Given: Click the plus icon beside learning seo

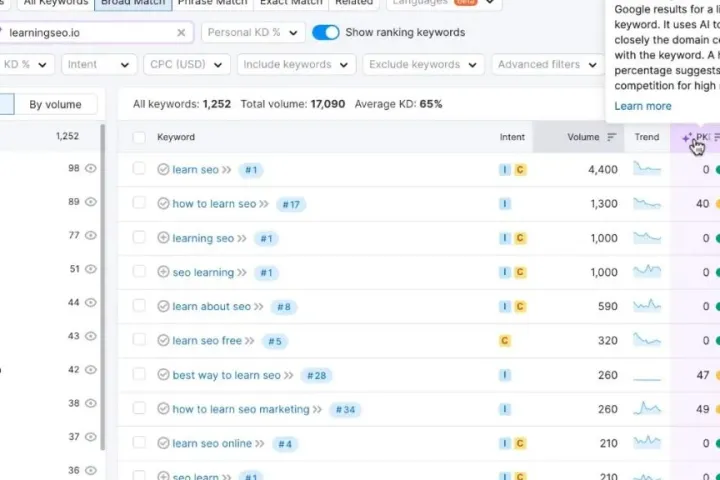Looking at the screenshot, I should [x=163, y=237].
